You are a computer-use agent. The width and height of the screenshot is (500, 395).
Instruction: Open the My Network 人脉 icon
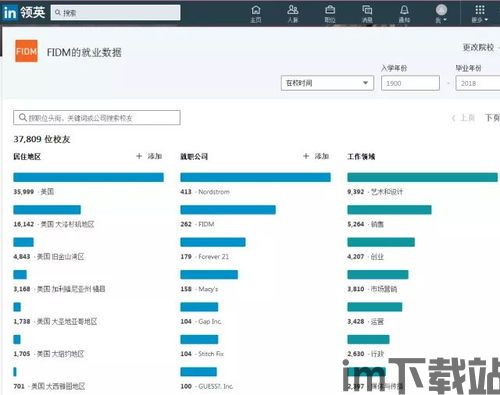point(293,14)
